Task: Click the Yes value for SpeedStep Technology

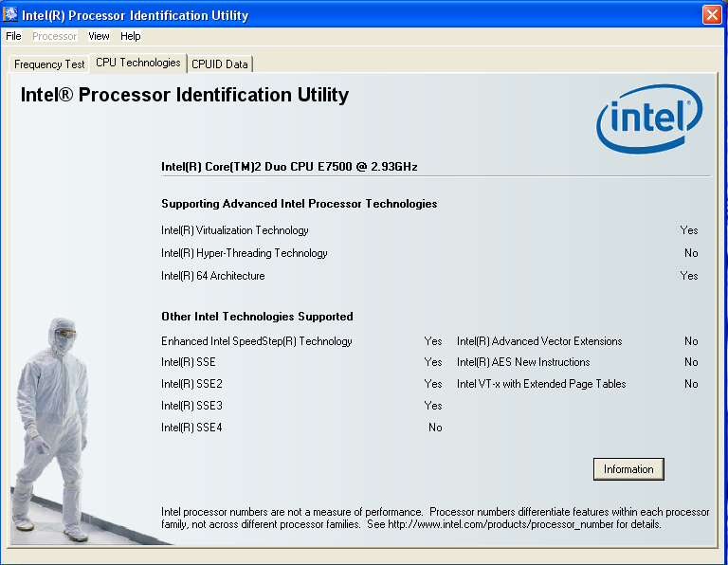Action: pyautogui.click(x=432, y=341)
